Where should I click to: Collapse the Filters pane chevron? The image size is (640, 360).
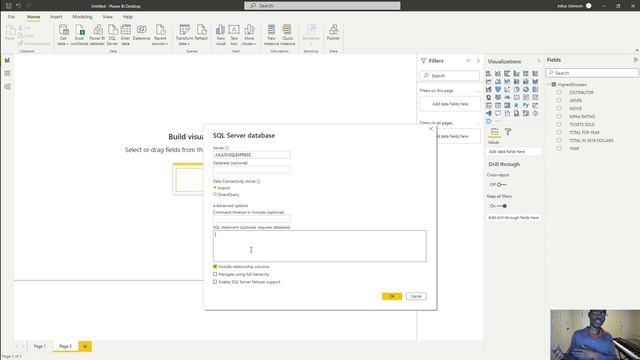click(x=478, y=61)
